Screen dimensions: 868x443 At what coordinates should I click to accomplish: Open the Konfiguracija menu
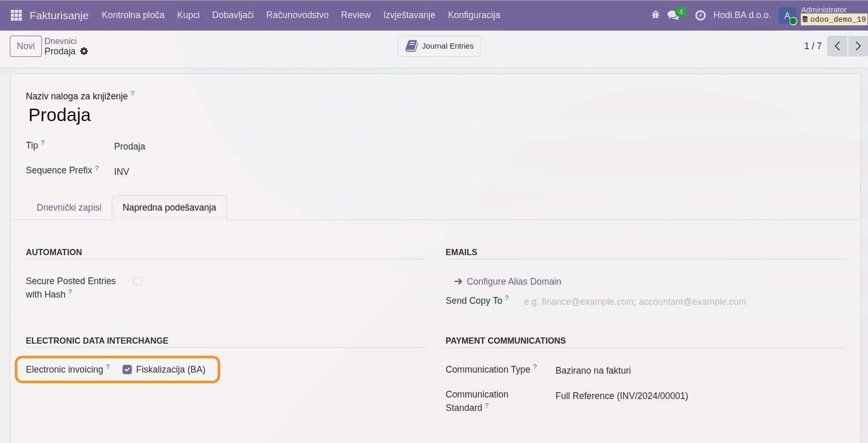(474, 15)
